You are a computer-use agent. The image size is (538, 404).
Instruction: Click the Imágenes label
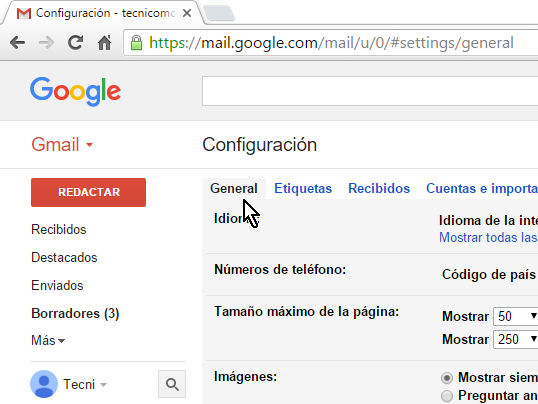point(245,377)
